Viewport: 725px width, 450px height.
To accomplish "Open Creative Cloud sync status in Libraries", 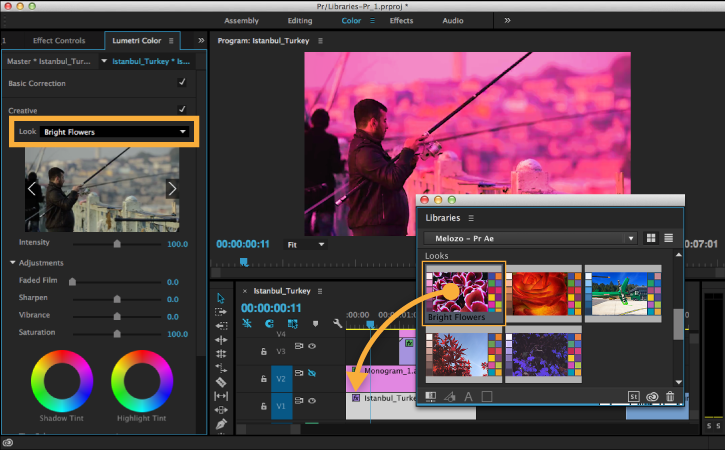I will click(652, 396).
